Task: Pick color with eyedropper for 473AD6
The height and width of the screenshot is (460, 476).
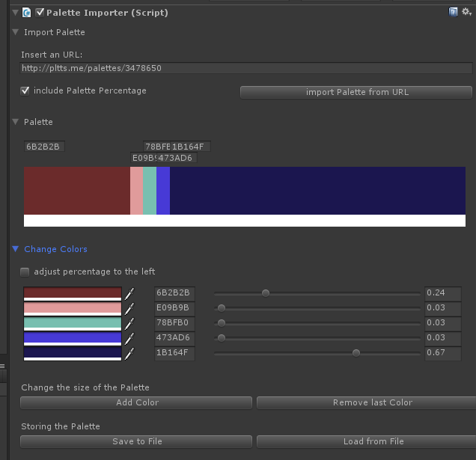Action: (129, 338)
